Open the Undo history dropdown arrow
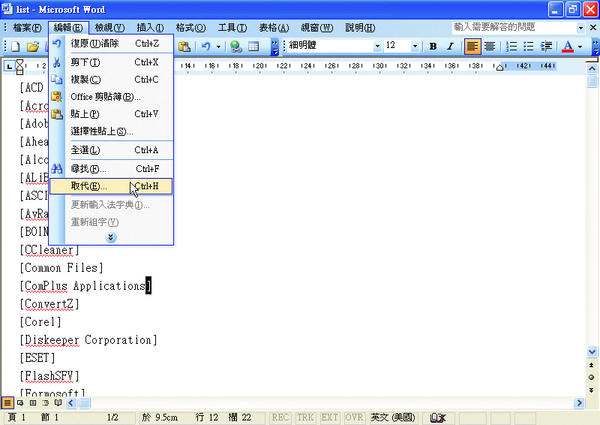600x425 pixels. click(218, 47)
